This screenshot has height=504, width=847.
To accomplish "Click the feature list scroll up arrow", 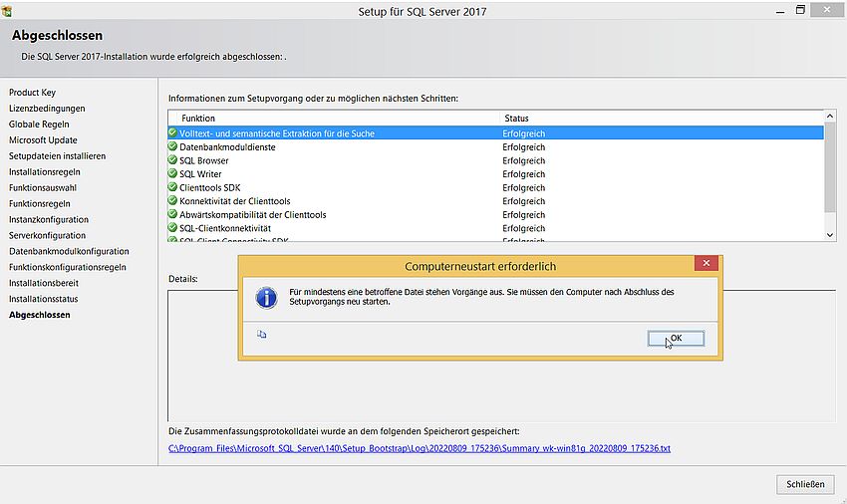I will tap(830, 117).
